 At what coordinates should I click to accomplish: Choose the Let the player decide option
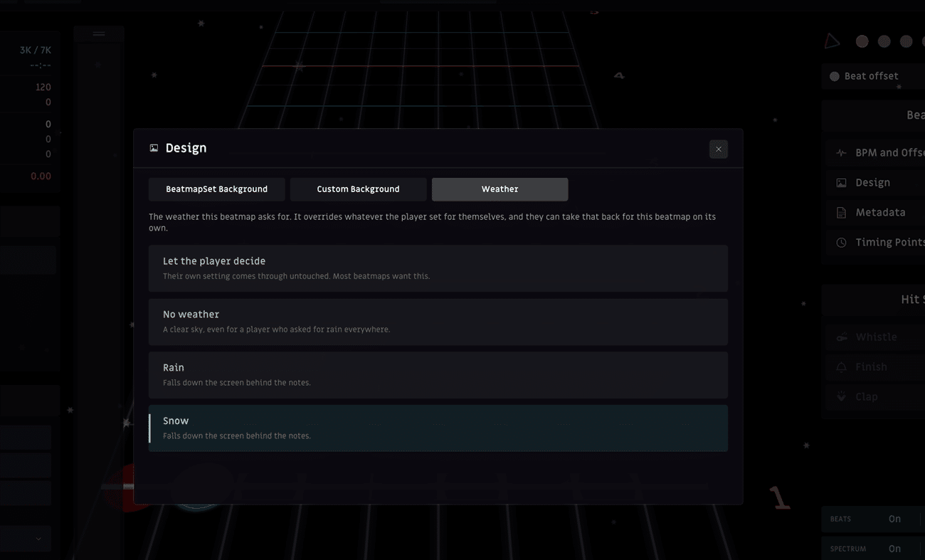tap(438, 268)
